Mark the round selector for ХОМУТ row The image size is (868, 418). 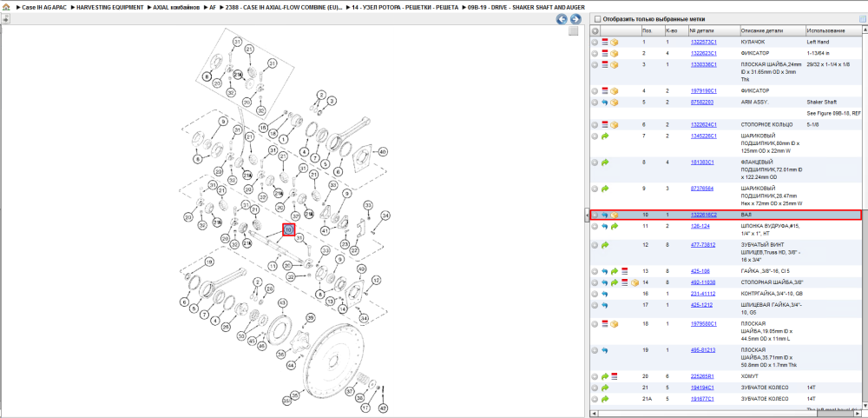[595, 376]
